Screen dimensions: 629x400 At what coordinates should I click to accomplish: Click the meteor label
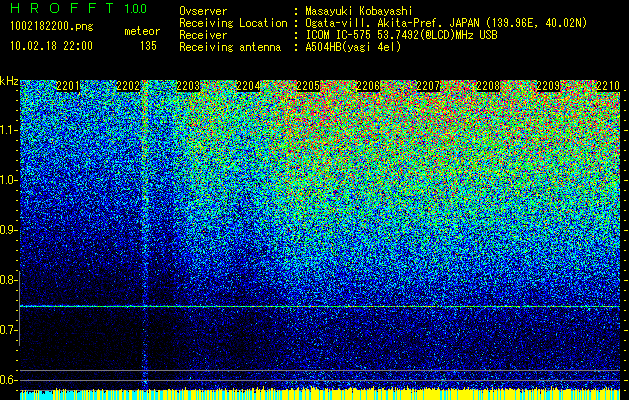142,31
